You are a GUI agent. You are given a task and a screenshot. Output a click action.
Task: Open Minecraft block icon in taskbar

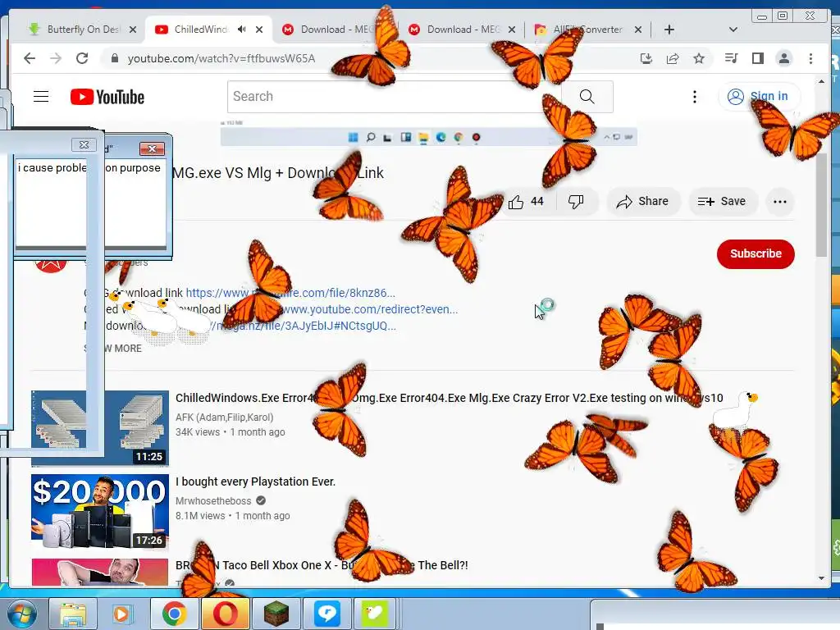coord(276,614)
